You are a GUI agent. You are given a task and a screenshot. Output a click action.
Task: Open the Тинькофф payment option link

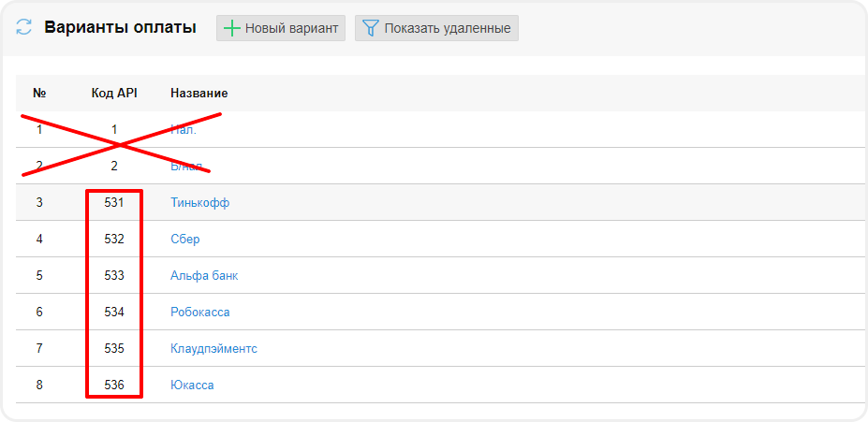tap(199, 203)
